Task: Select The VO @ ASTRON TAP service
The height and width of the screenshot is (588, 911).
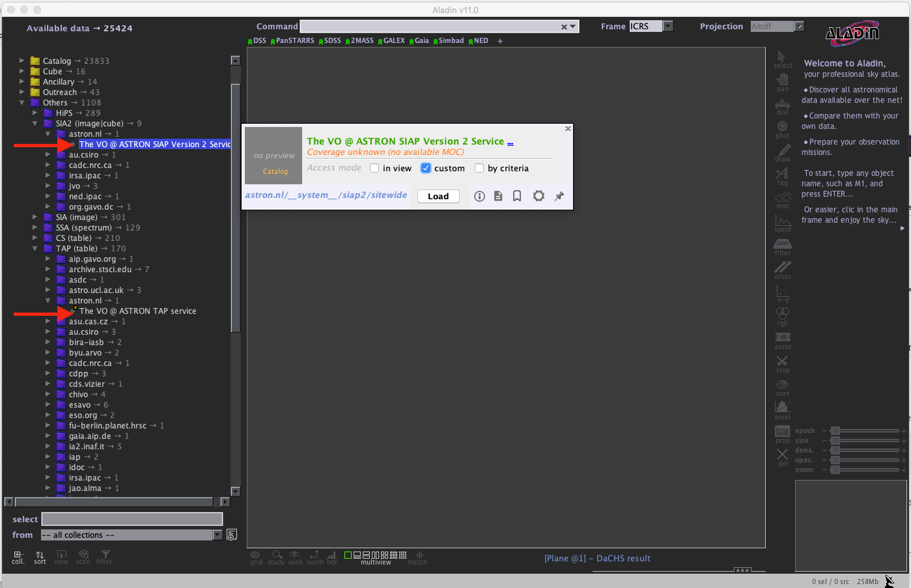Action: point(137,311)
